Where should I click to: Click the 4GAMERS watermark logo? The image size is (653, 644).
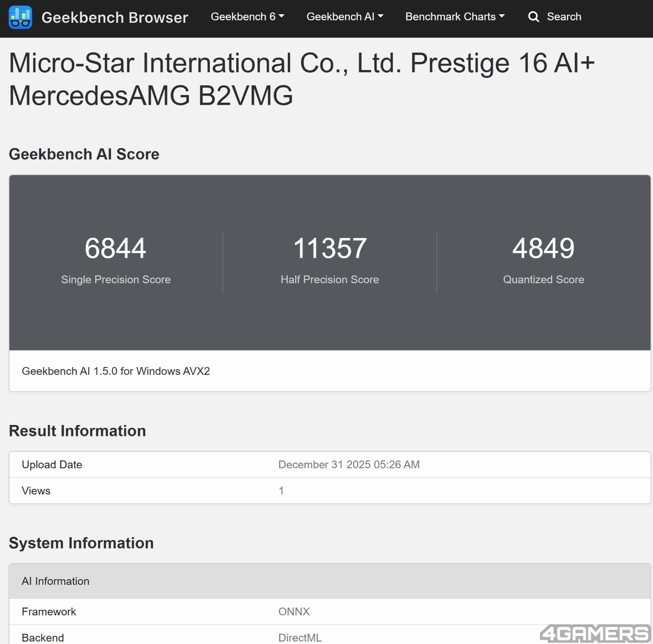click(x=594, y=633)
